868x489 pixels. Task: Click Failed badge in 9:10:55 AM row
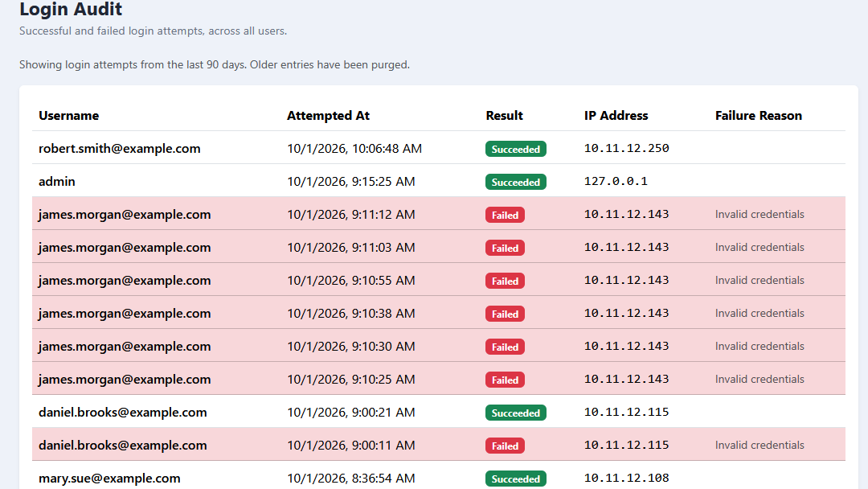pos(505,281)
